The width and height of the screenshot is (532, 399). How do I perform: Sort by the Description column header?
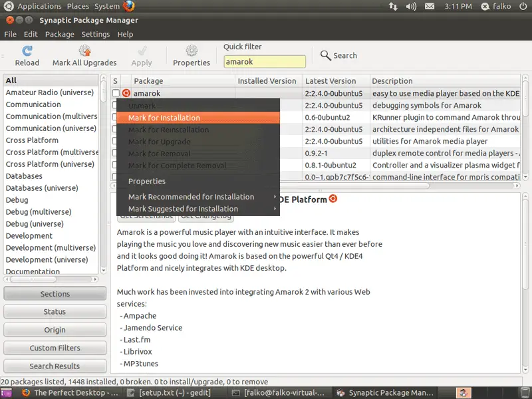click(445, 81)
